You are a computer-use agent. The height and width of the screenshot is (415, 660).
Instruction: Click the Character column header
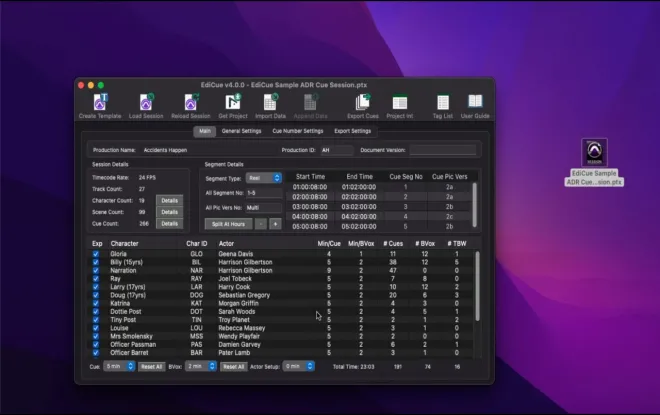pos(124,244)
